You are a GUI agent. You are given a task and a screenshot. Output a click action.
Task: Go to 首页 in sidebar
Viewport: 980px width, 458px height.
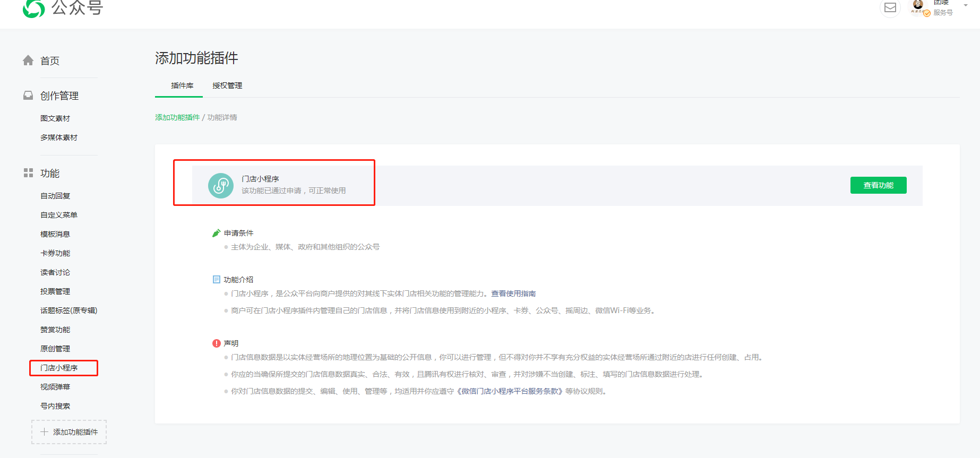pyautogui.click(x=50, y=61)
